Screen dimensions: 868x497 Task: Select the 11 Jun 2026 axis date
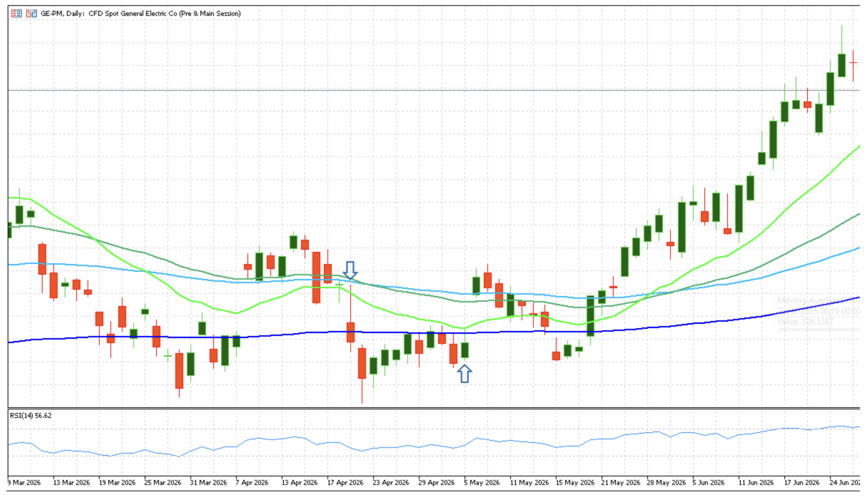click(756, 483)
